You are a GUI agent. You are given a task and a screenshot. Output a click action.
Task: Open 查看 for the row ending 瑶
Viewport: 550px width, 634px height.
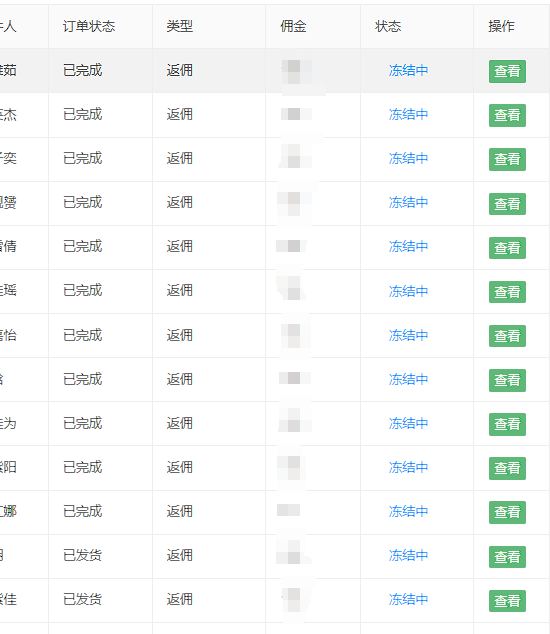(507, 292)
